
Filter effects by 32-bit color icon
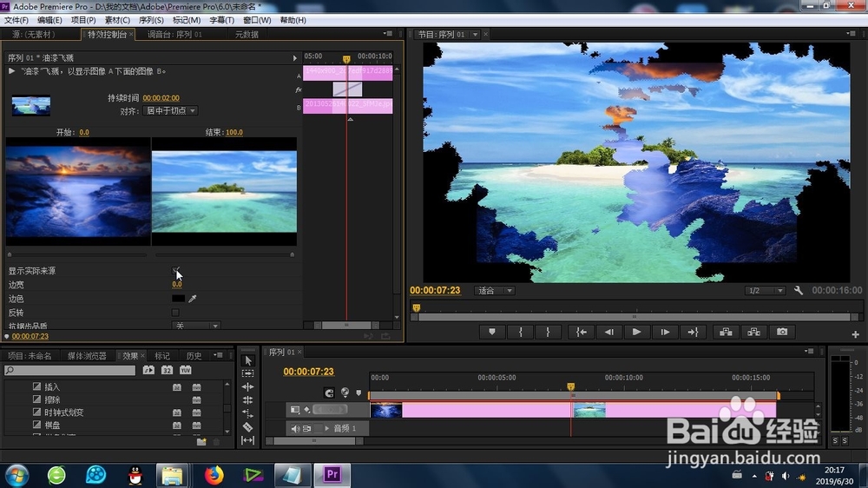point(167,370)
